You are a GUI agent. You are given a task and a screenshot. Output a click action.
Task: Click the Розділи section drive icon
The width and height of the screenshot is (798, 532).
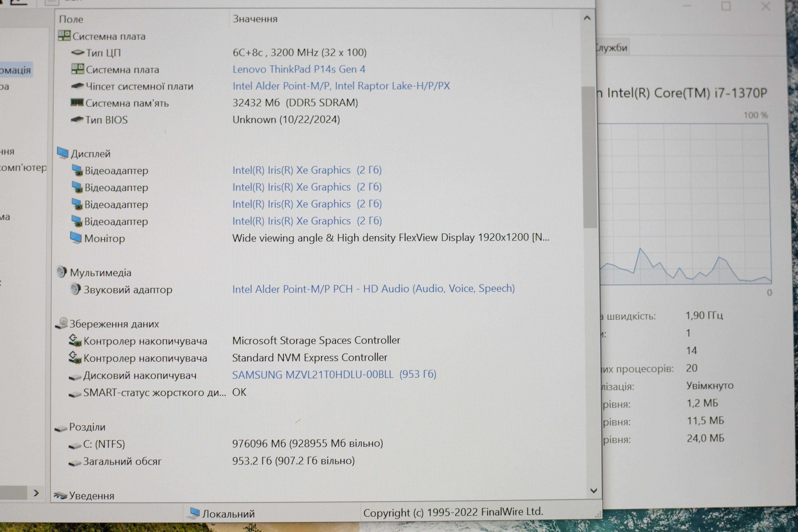click(61, 428)
